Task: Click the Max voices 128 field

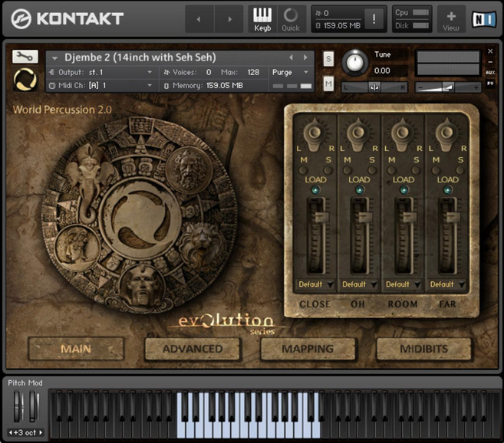Action: pos(253,72)
